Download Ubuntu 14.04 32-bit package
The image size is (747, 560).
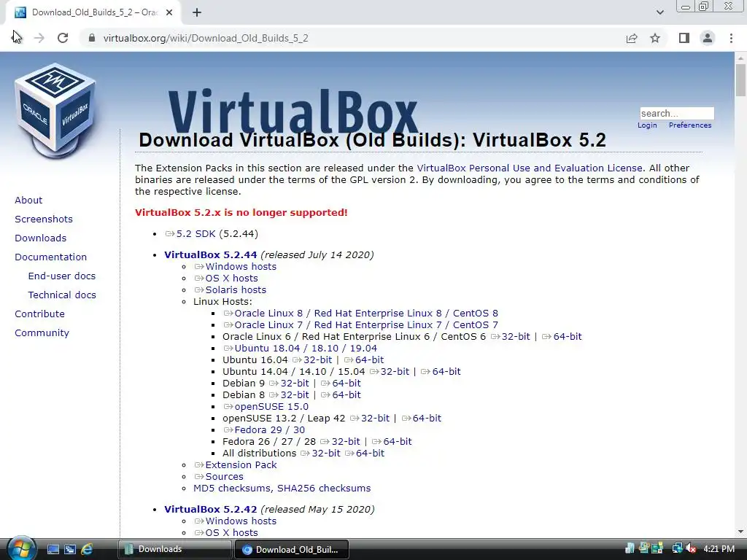[x=395, y=371]
